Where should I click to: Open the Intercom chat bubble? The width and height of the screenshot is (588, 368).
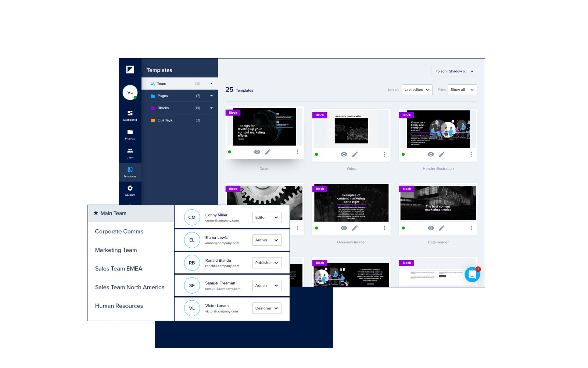473,275
